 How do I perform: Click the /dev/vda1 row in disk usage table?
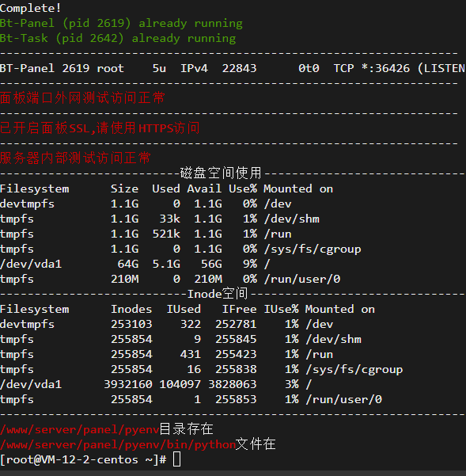135,264
